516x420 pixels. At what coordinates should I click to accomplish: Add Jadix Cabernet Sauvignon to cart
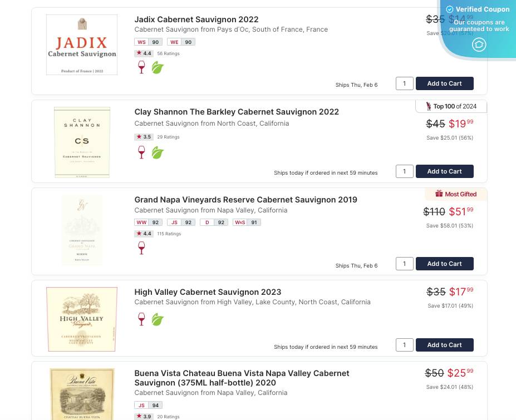point(444,83)
